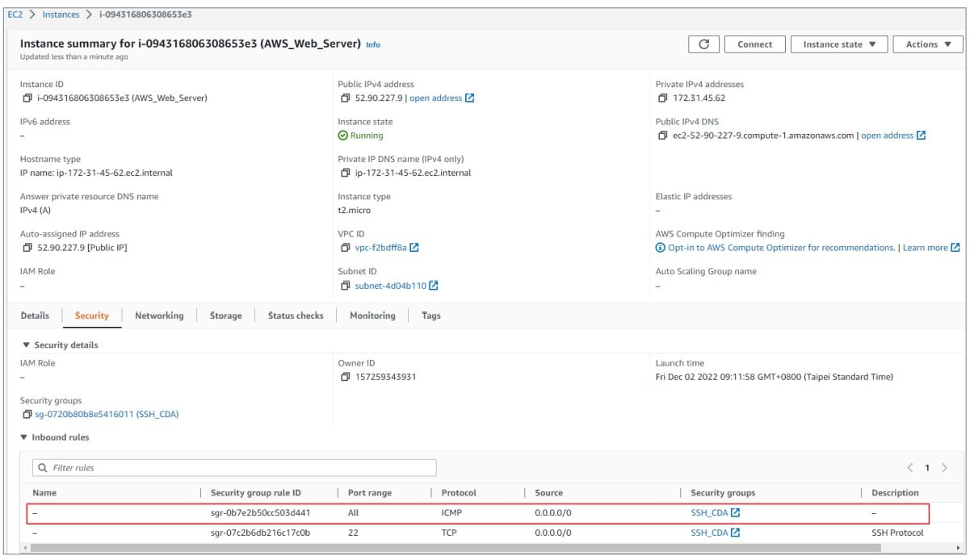This screenshot has height=560, width=974.
Task: Click the ICMP protocol cell
Action: [453, 513]
